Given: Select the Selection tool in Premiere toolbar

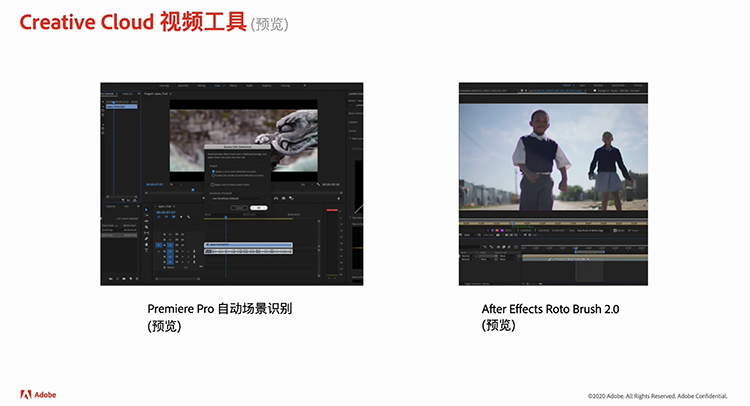Looking at the screenshot, I should pyautogui.click(x=146, y=210).
